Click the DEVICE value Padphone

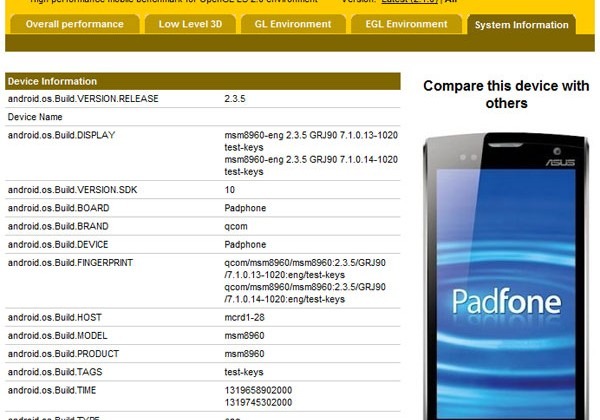click(245, 244)
